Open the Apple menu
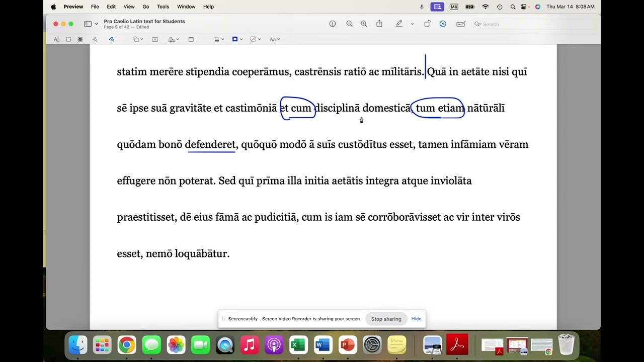 pos(53,7)
